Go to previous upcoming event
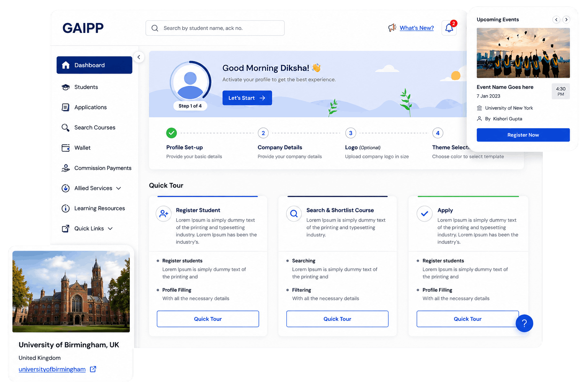 (x=557, y=20)
